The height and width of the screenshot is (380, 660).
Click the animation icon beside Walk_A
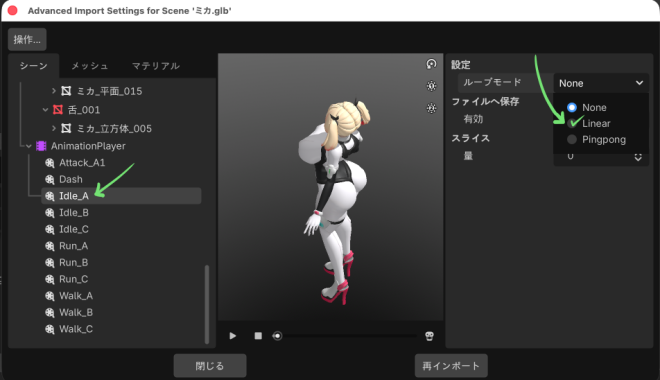coord(50,296)
